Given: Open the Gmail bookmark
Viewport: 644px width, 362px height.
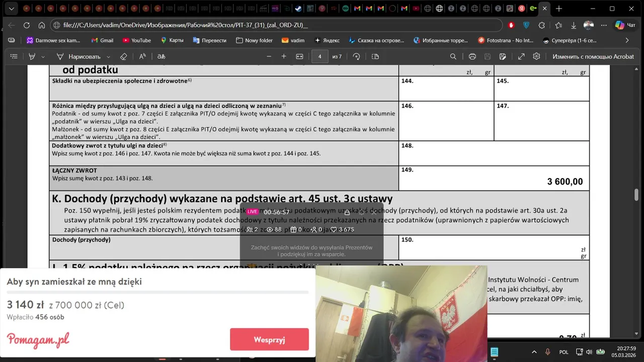Looking at the screenshot, I should [x=102, y=40].
